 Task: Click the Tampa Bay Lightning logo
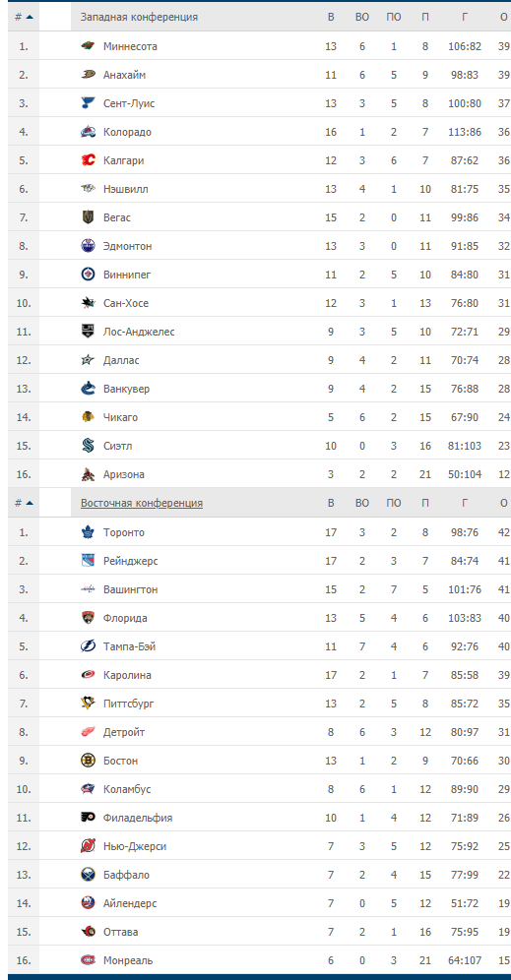pos(89,646)
